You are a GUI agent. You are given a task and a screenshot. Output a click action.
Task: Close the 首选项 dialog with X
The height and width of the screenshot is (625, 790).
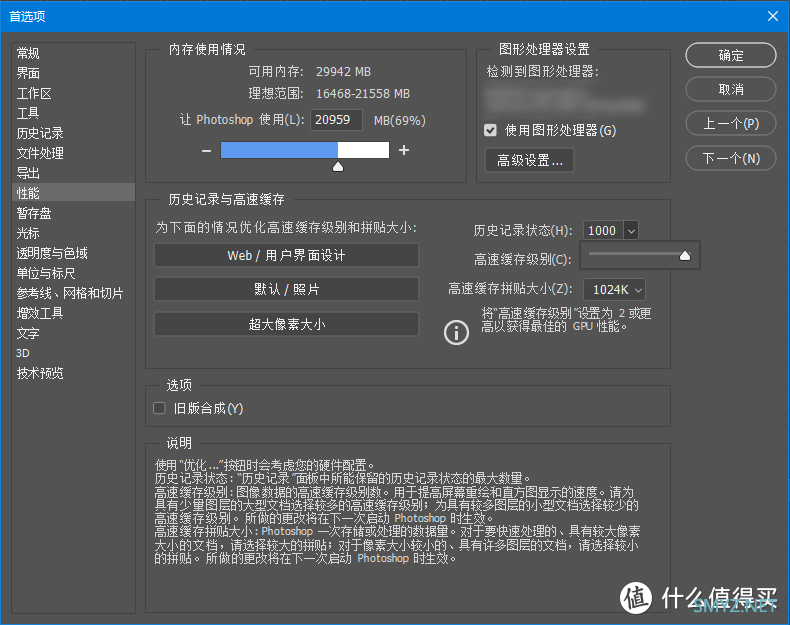point(773,16)
